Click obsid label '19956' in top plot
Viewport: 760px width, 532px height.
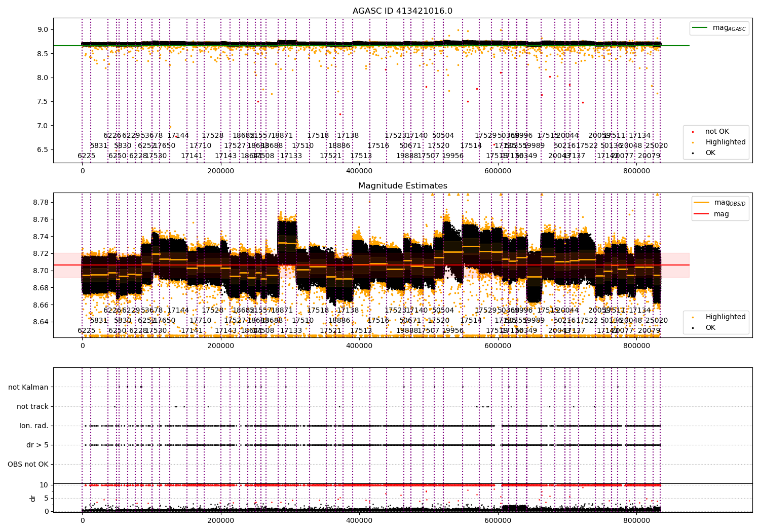[x=453, y=156]
